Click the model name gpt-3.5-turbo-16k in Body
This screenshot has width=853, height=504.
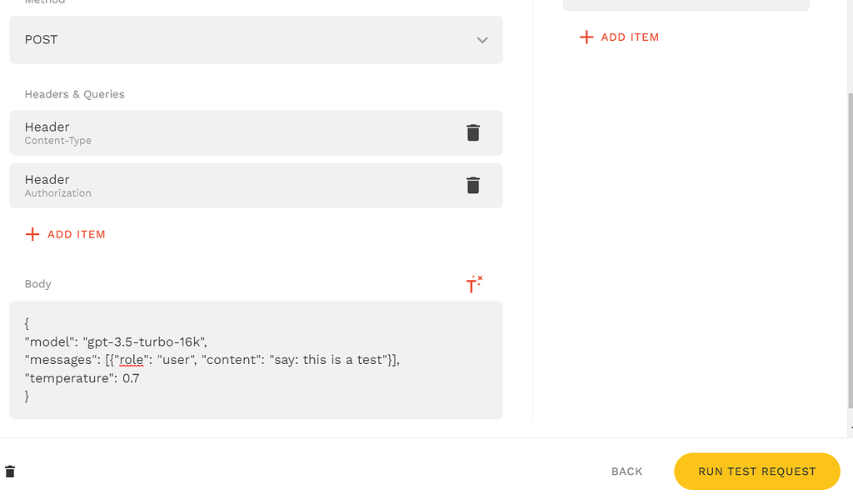pyautogui.click(x=144, y=342)
